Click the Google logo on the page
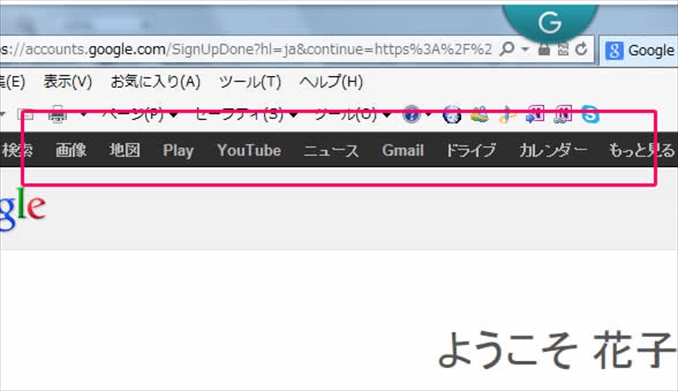The image size is (678, 391). (x=22, y=208)
